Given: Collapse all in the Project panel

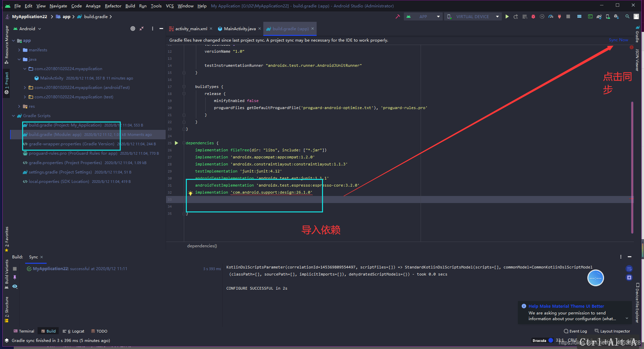Looking at the screenshot, I should [142, 29].
